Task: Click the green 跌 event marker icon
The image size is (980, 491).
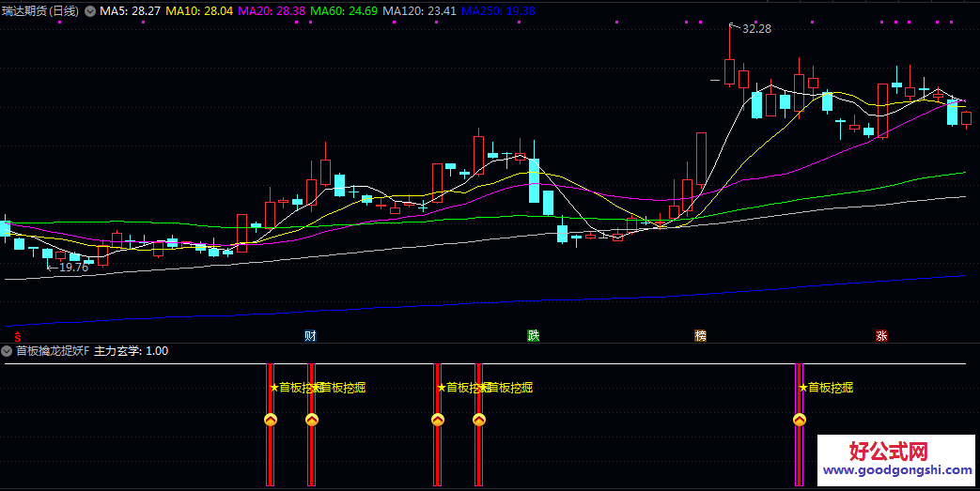Action: tap(534, 335)
